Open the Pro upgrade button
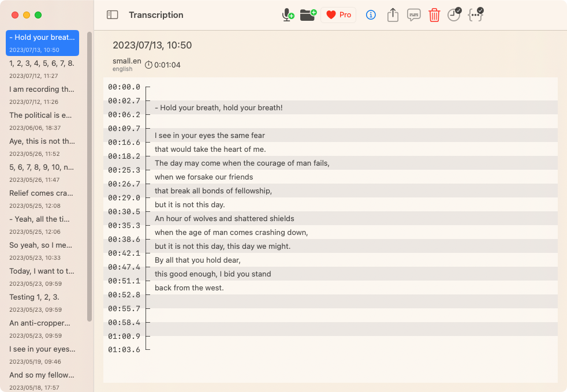This screenshot has width=567, height=392. pyautogui.click(x=338, y=15)
